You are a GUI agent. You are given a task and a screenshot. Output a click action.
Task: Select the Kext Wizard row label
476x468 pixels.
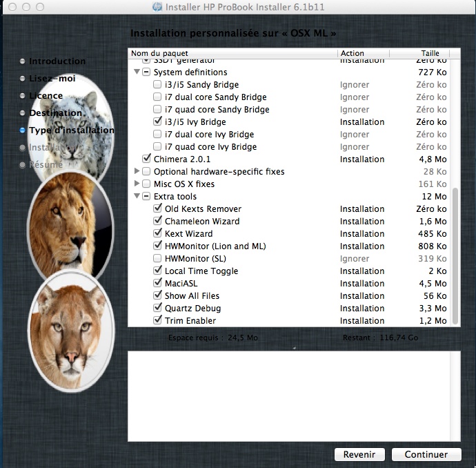(188, 233)
